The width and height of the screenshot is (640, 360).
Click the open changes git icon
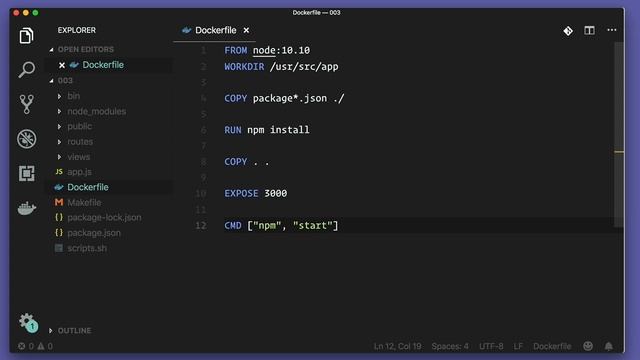[x=568, y=31]
